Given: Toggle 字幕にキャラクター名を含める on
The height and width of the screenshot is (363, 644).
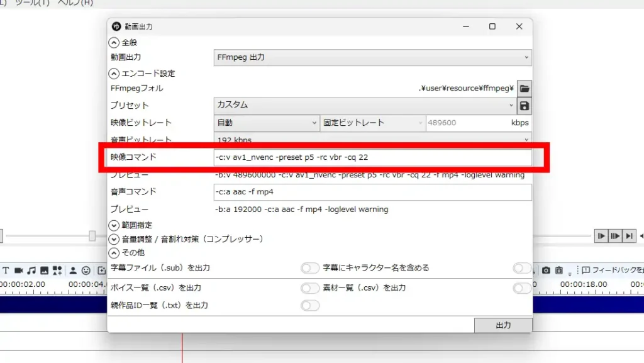Looking at the screenshot, I should tap(310, 268).
